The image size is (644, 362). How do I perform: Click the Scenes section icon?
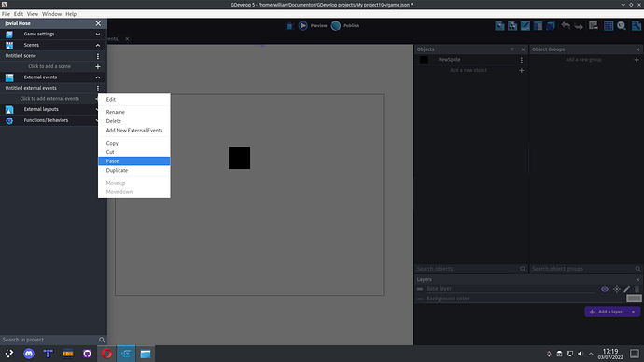point(9,45)
